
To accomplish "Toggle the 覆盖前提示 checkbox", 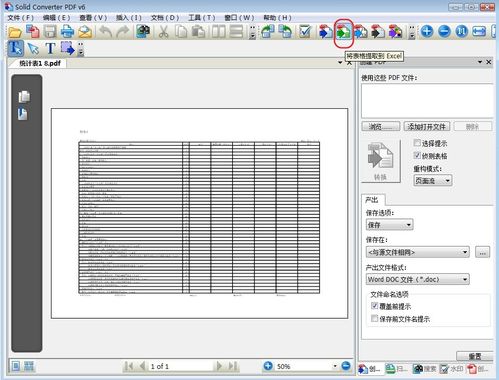I will pos(374,306).
